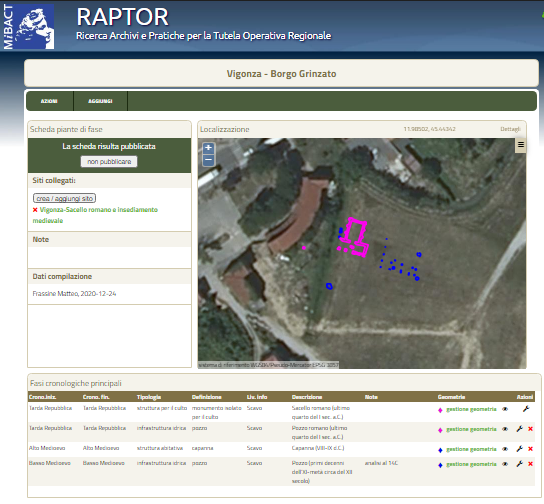Open the map layers hamburger menu
Image resolution: width=544 pixels, height=504 pixels.
click(520, 145)
